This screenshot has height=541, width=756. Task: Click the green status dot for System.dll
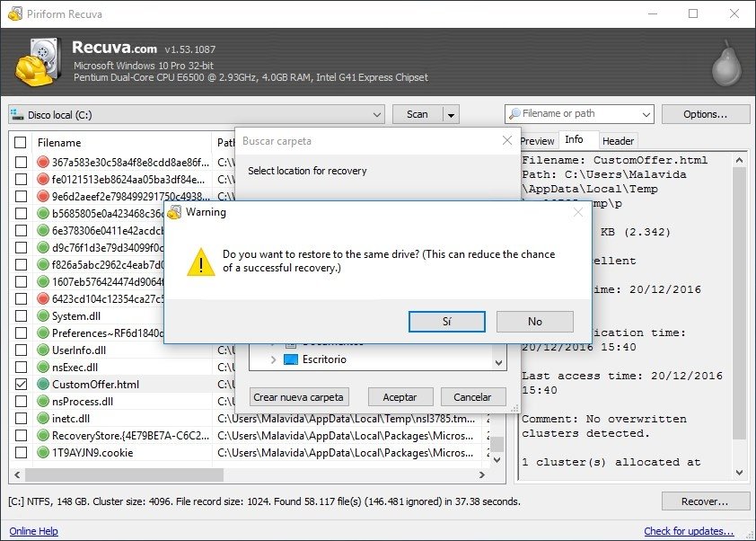point(43,315)
